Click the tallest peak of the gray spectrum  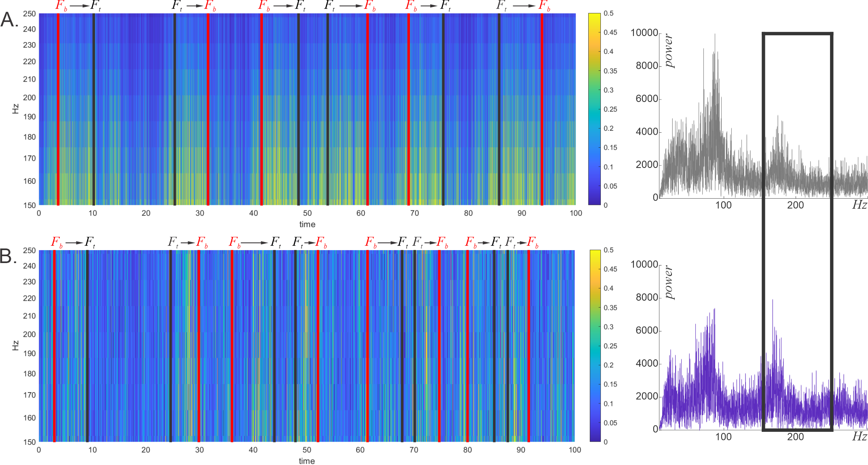click(x=714, y=36)
